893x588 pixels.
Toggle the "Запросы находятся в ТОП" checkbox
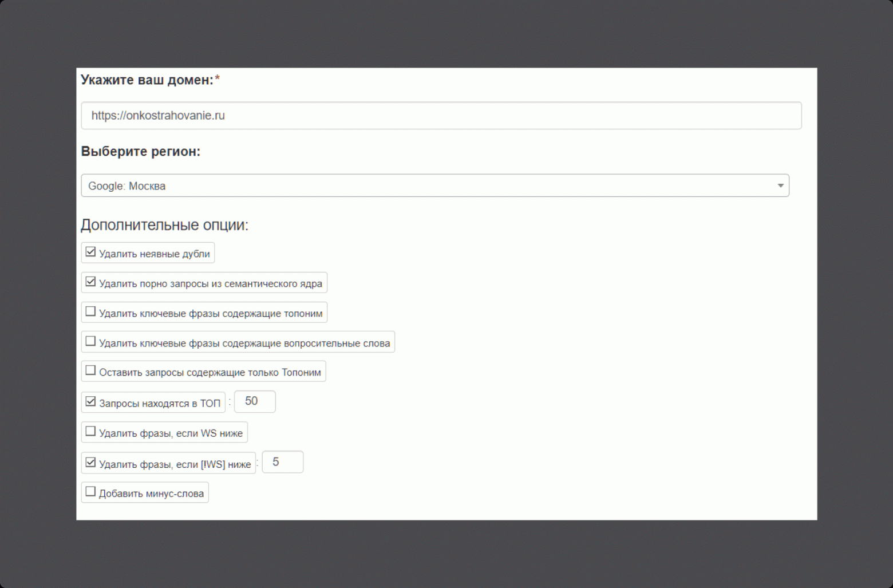(x=90, y=401)
